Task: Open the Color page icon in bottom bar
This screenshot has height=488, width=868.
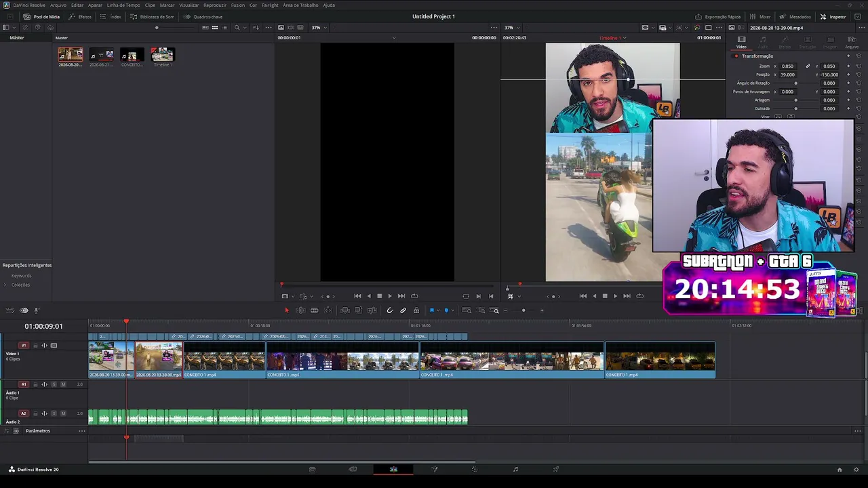Action: 475,469
